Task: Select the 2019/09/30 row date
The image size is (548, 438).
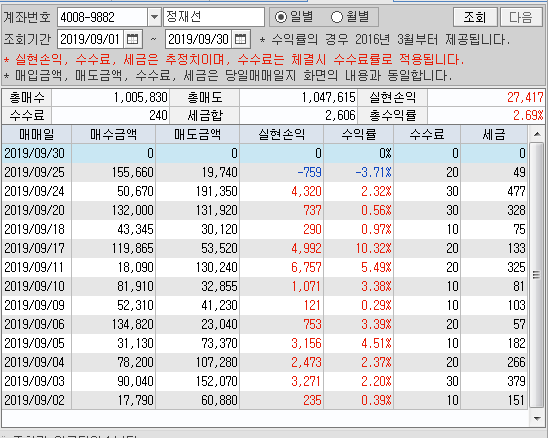Action: 35,153
